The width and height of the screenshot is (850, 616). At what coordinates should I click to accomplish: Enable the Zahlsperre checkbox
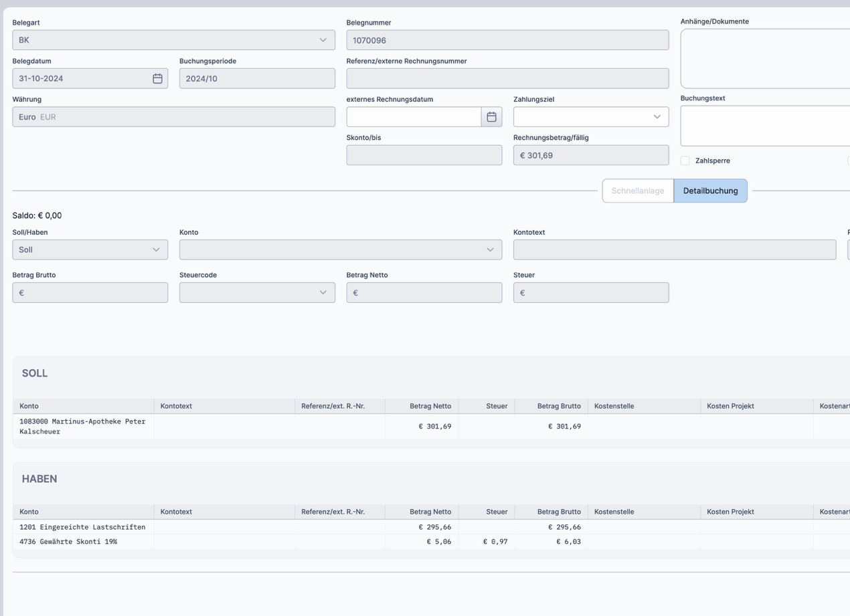coord(685,161)
